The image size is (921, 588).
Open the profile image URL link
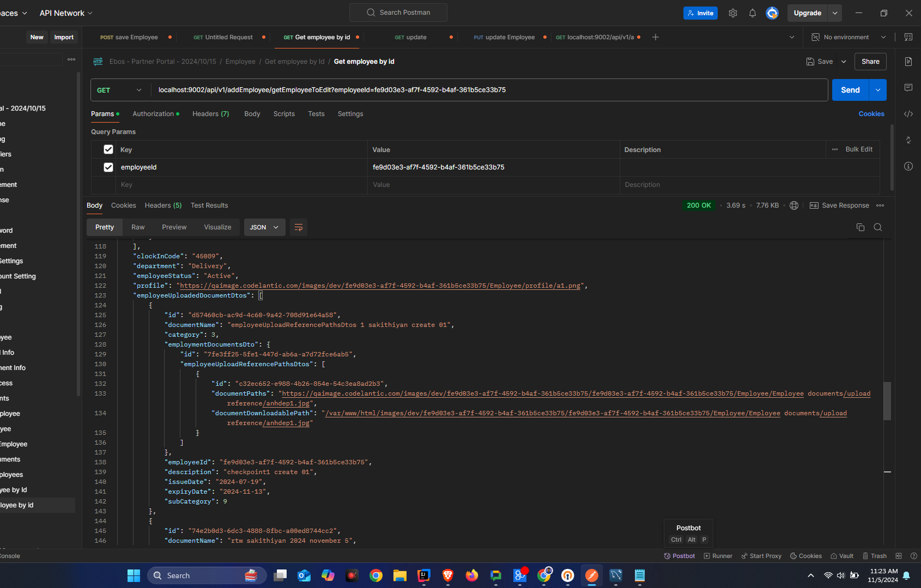tap(380, 286)
